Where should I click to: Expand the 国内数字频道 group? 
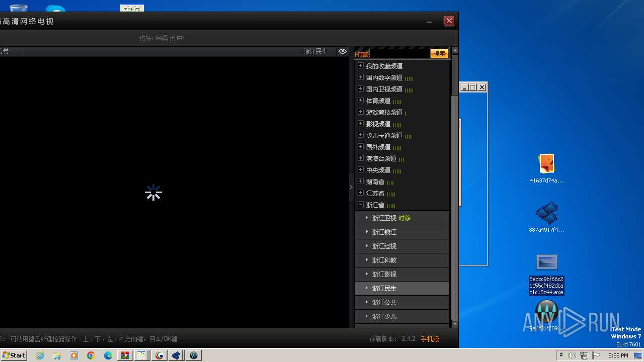[361, 77]
